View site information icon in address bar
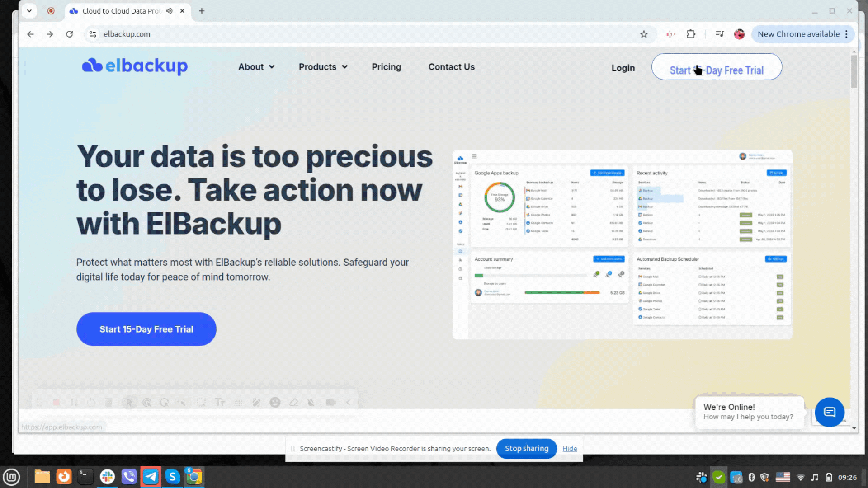Image resolution: width=868 pixels, height=488 pixels. (x=93, y=34)
